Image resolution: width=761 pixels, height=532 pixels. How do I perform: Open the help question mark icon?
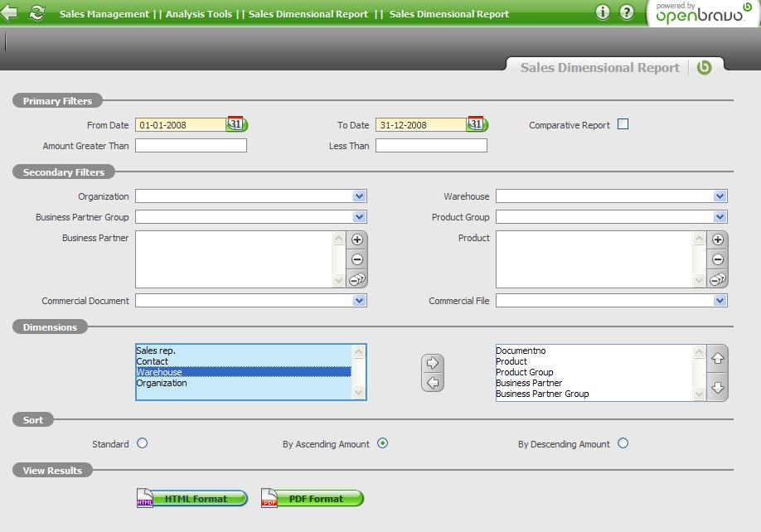[x=627, y=12]
